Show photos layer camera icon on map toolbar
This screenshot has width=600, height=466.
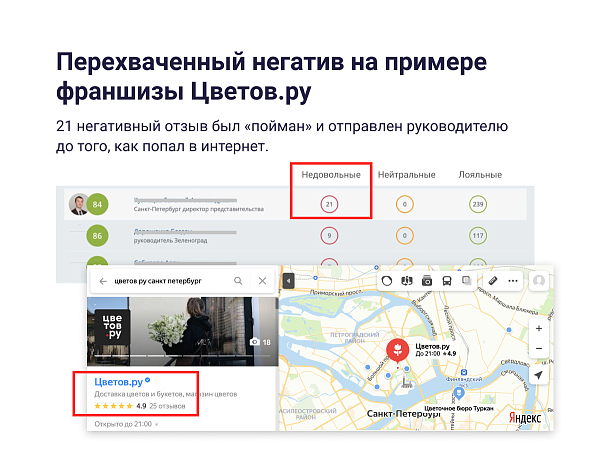click(x=427, y=281)
